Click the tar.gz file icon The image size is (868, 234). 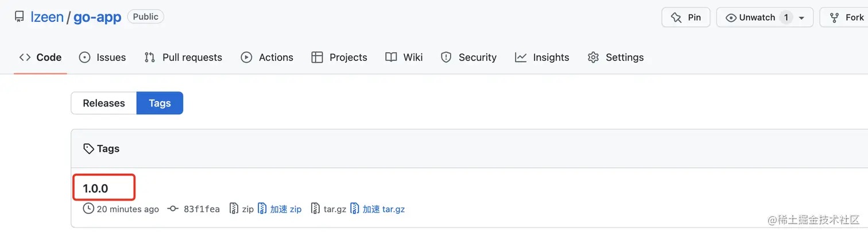(x=315, y=209)
